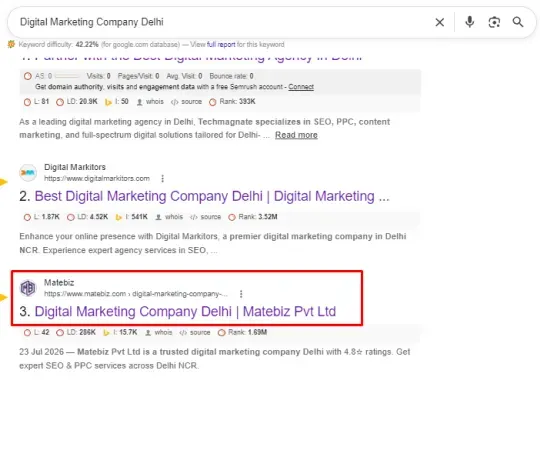This screenshot has height=450, width=540.
Task: Click Bing index icon showing I: 50
Action: 108,102
